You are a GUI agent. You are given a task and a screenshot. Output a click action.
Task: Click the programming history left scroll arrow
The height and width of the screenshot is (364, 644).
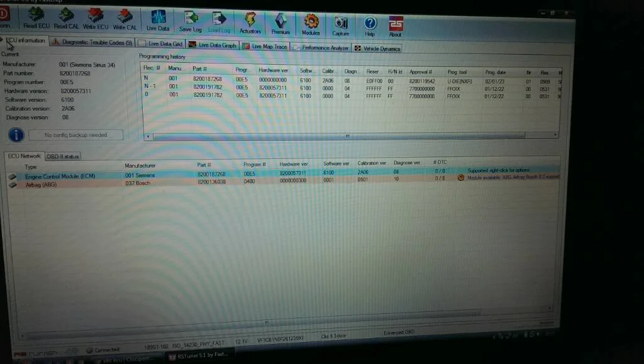pos(148,136)
